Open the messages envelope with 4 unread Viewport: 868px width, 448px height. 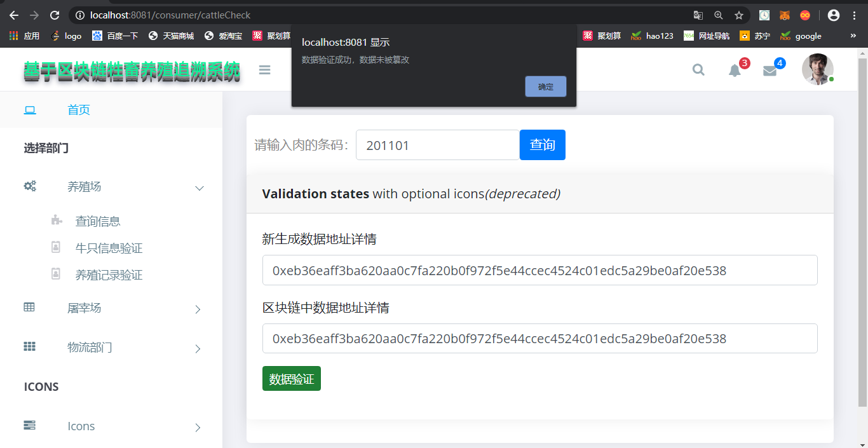(770, 70)
